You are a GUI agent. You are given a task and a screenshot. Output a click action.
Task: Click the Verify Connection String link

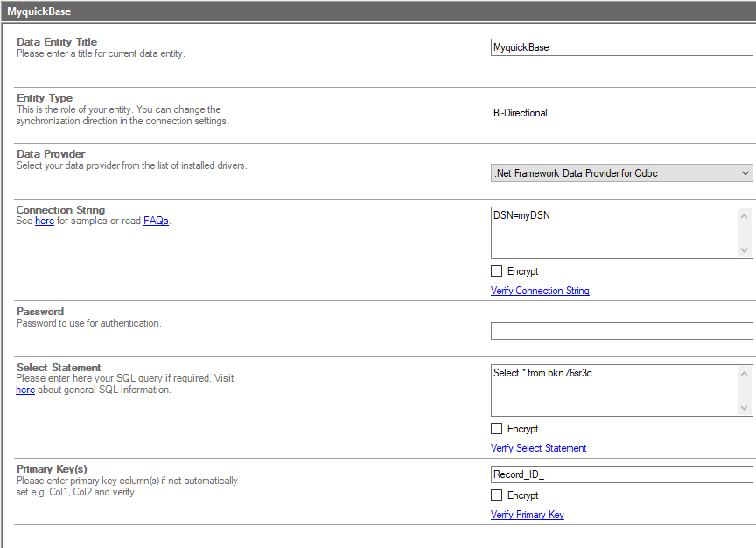(540, 291)
